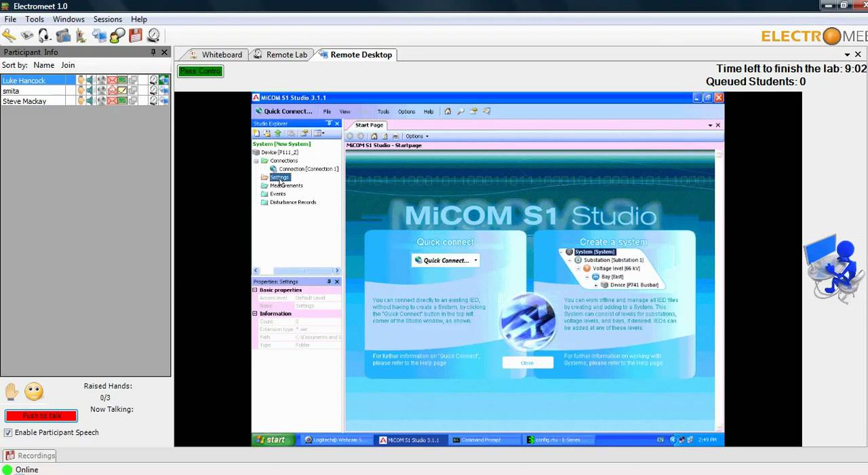The width and height of the screenshot is (868, 475).
Task: Click the new system icon in Studio Explorer
Action: coord(256,133)
